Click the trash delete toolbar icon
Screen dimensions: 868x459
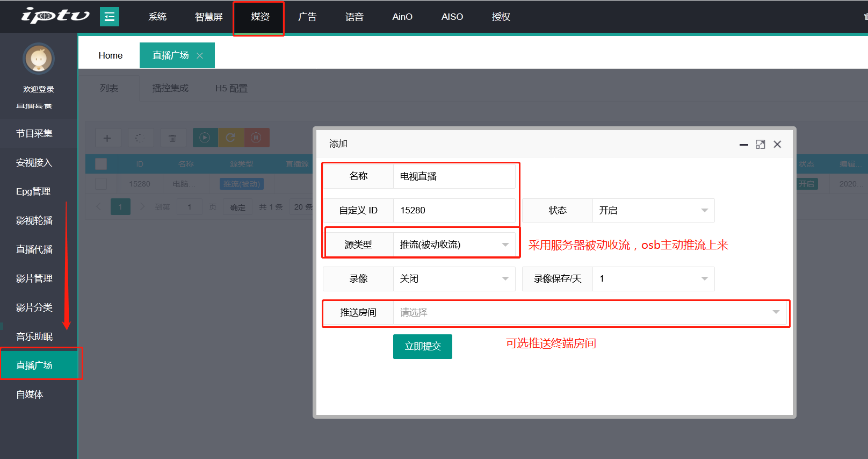pyautogui.click(x=172, y=138)
